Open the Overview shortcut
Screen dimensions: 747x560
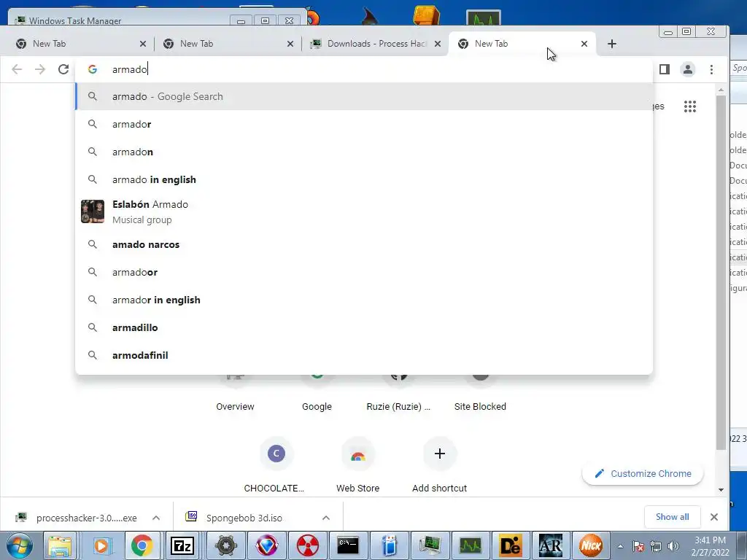coord(236,406)
